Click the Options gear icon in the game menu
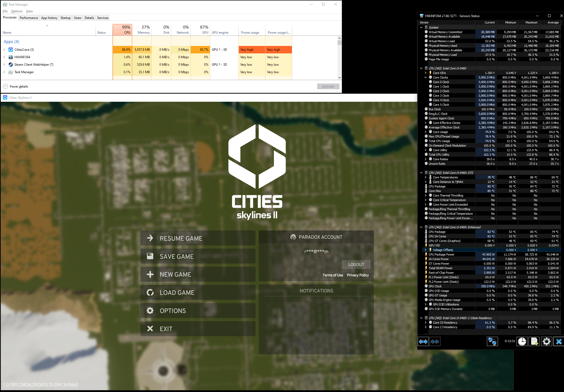 150,311
